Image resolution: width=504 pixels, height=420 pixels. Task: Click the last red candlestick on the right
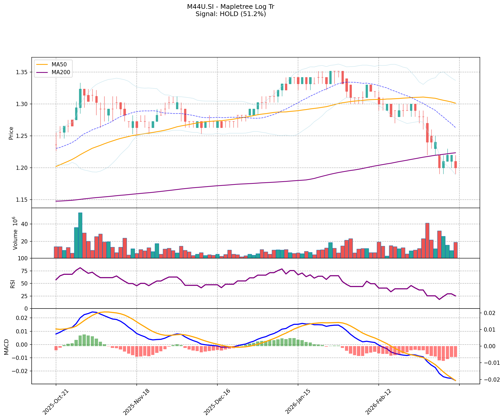tap(455, 164)
